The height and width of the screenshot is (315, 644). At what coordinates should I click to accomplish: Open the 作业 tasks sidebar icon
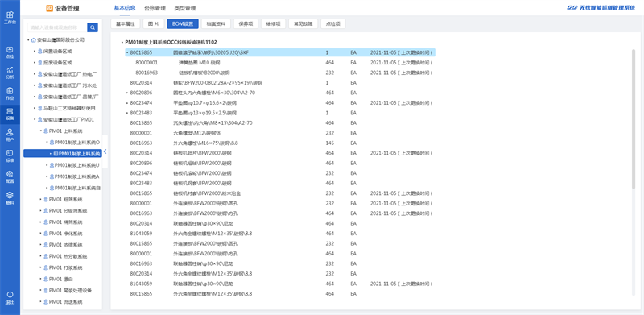tap(10, 93)
